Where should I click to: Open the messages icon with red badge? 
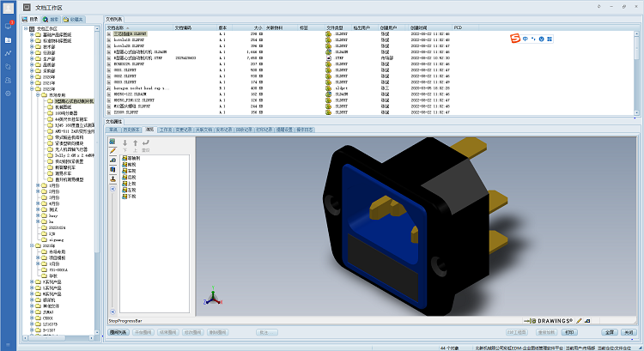tap(8, 26)
